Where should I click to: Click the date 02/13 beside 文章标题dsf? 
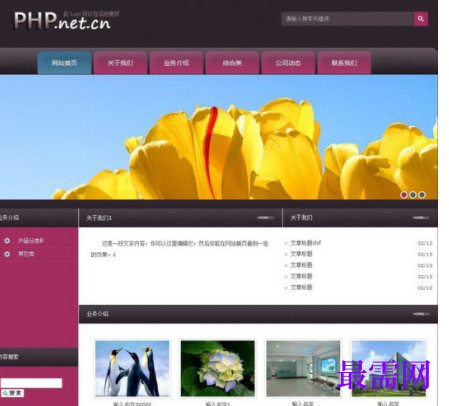pos(425,243)
